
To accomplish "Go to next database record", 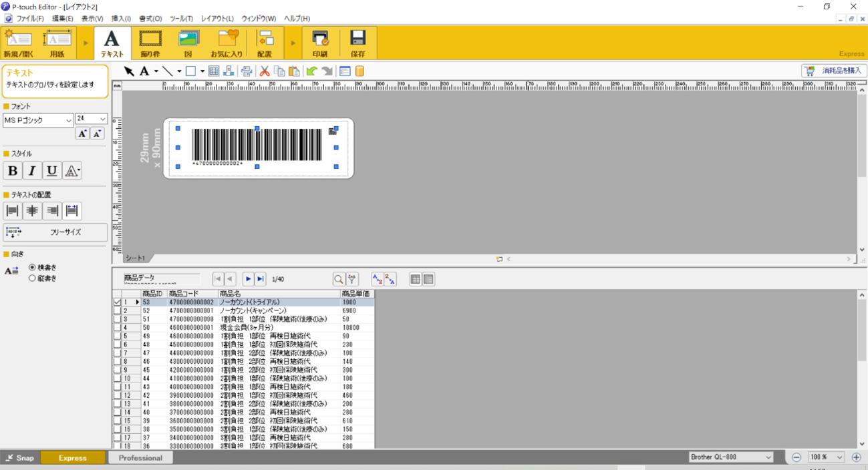I will [248, 279].
